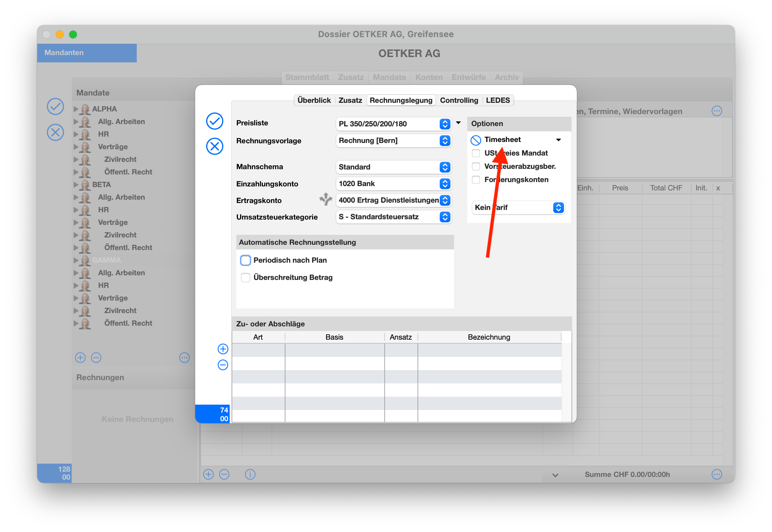Click the Ertragskonto split-arrows icon
Viewport: 772px width, 532px height.
[326, 199]
